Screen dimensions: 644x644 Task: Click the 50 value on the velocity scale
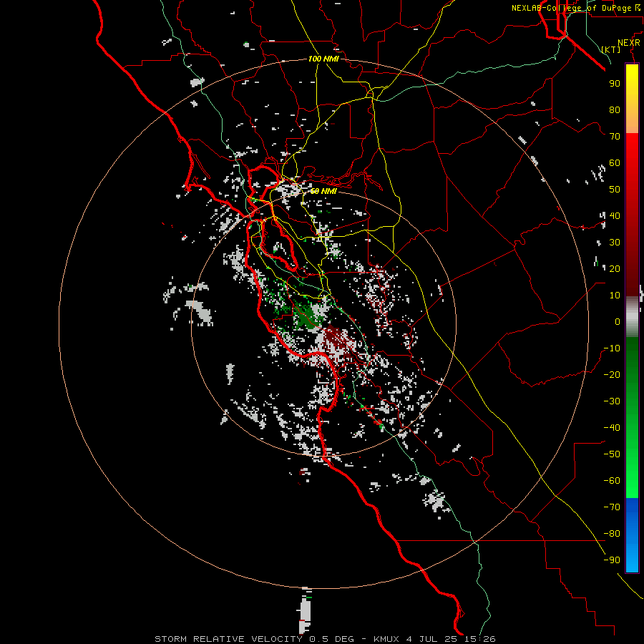pyautogui.click(x=615, y=190)
